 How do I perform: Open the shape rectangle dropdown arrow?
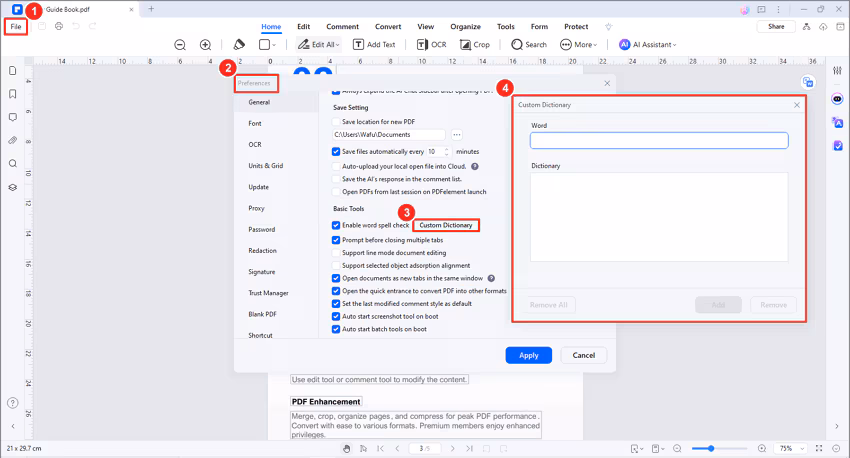[x=274, y=45]
